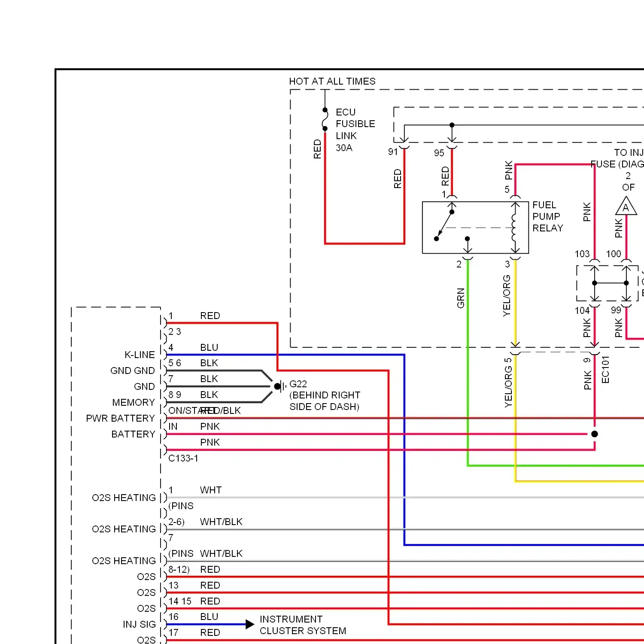The image size is (644, 644).
Task: Click connector terminal number 91
Action: pos(393,152)
